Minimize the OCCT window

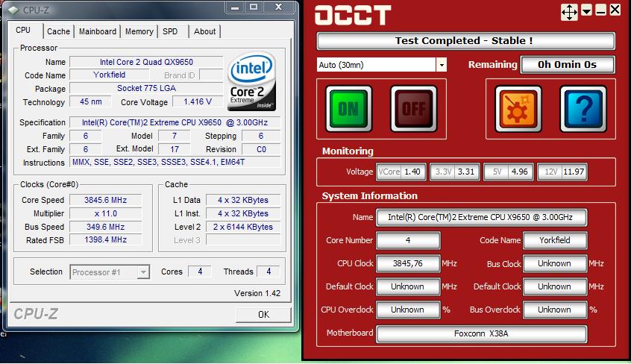601,10
